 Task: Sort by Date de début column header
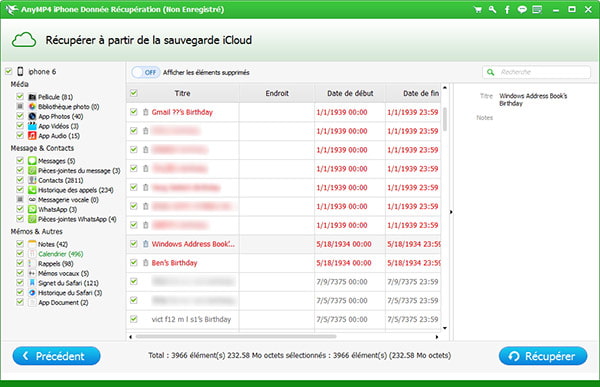click(x=350, y=93)
